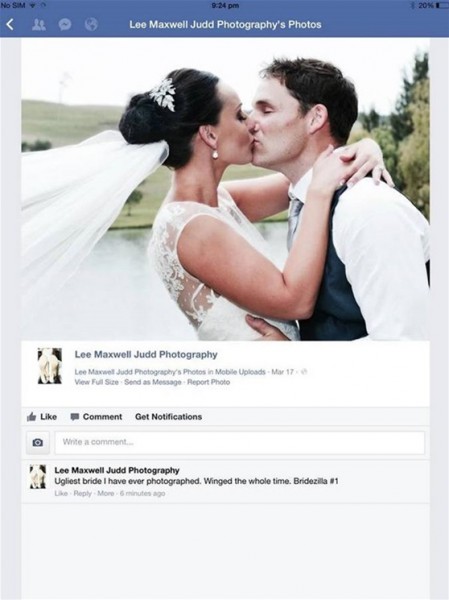Open Lee Maxwell Judd Photography page name
This screenshot has width=449, height=600.
click(x=146, y=354)
